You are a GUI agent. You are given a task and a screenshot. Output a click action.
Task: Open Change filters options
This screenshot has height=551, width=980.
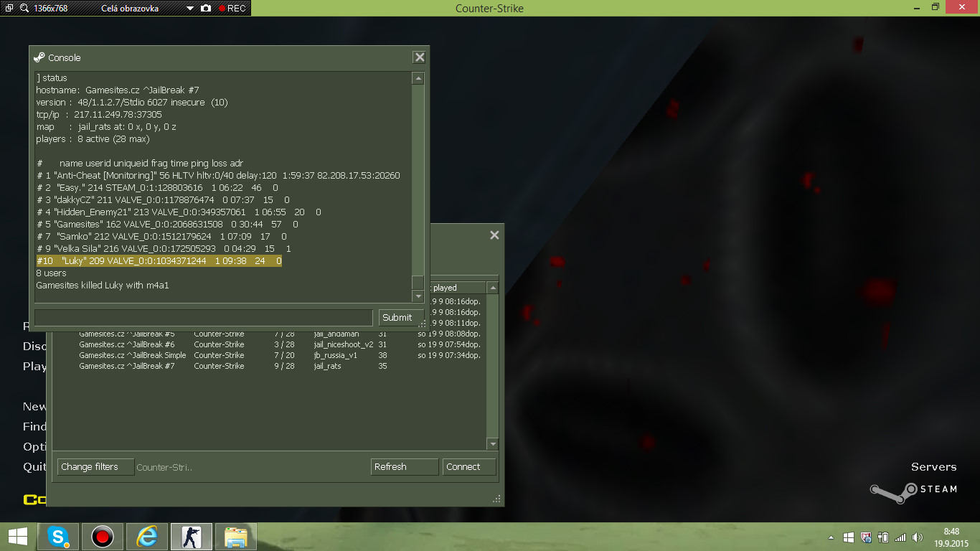click(95, 467)
